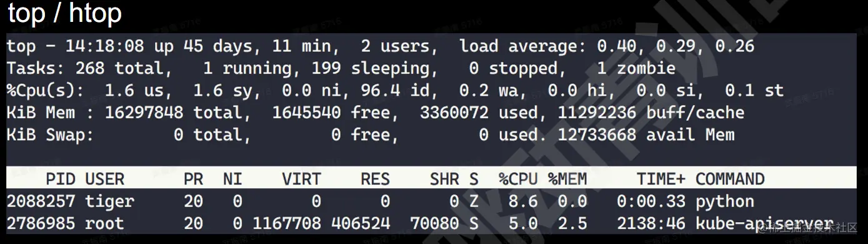
Task: Click the KiB Swap line
Action: (x=371, y=135)
